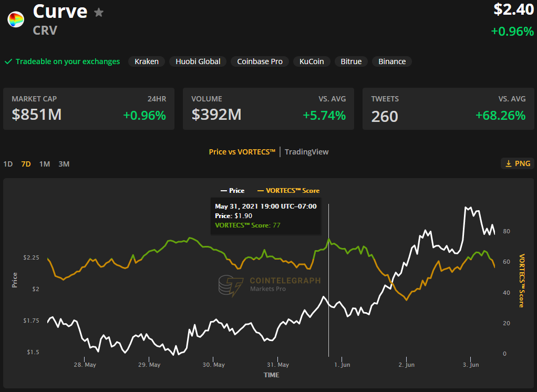The height and width of the screenshot is (392, 537).
Task: Switch chart to 3M range
Action: pyautogui.click(x=64, y=164)
